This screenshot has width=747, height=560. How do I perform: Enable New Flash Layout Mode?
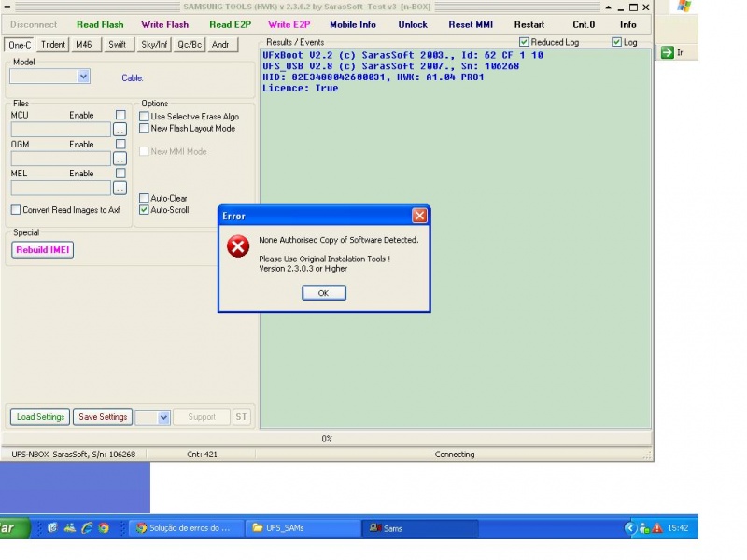[x=144, y=129]
